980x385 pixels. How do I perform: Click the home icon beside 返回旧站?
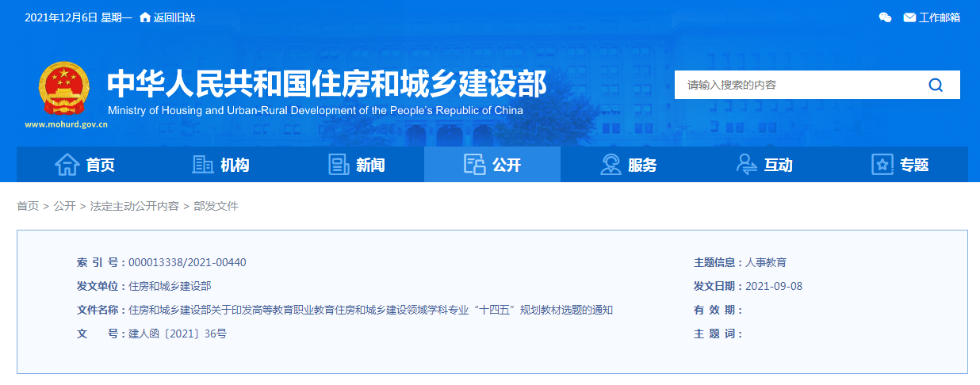[144, 17]
